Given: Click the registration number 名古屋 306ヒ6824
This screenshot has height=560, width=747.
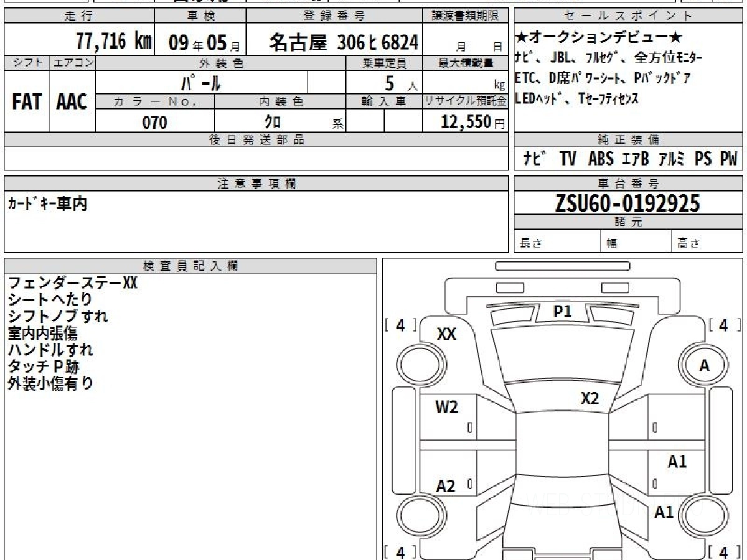Looking at the screenshot, I should point(344,42).
